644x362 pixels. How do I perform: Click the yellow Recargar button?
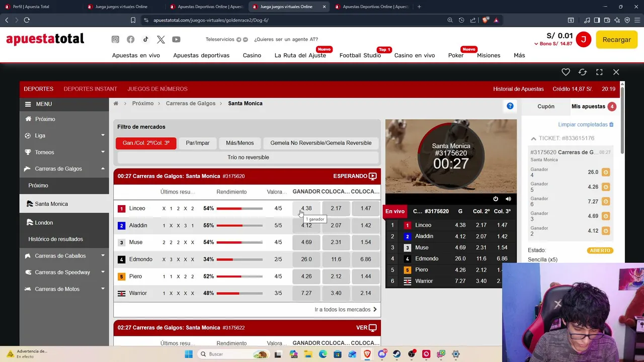[x=616, y=40]
